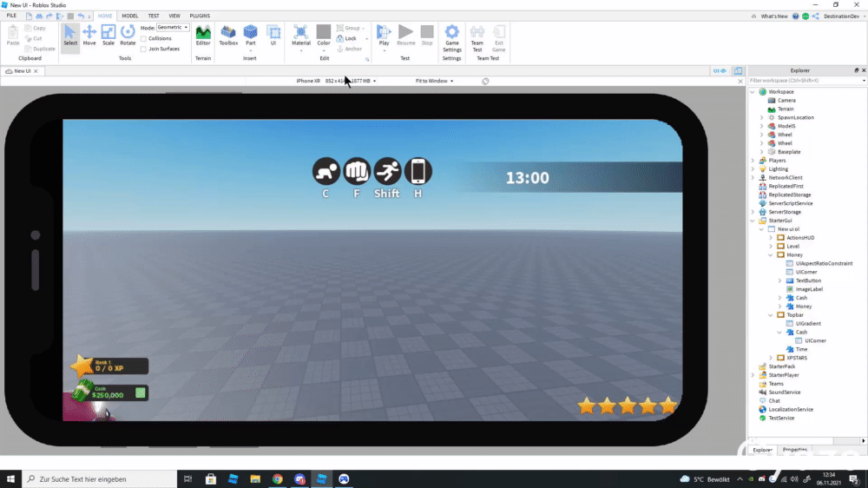Click the Paste button
Viewport: 868px width, 488px height.
click(x=13, y=36)
